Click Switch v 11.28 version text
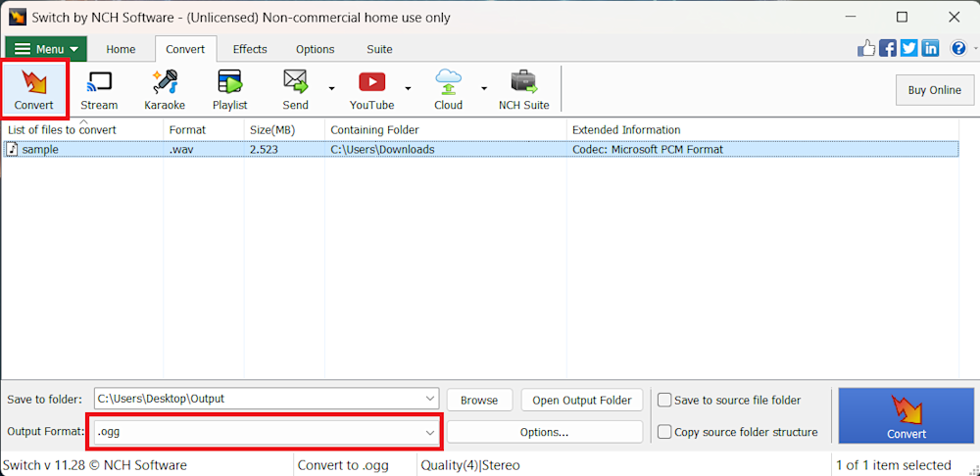 [95, 465]
